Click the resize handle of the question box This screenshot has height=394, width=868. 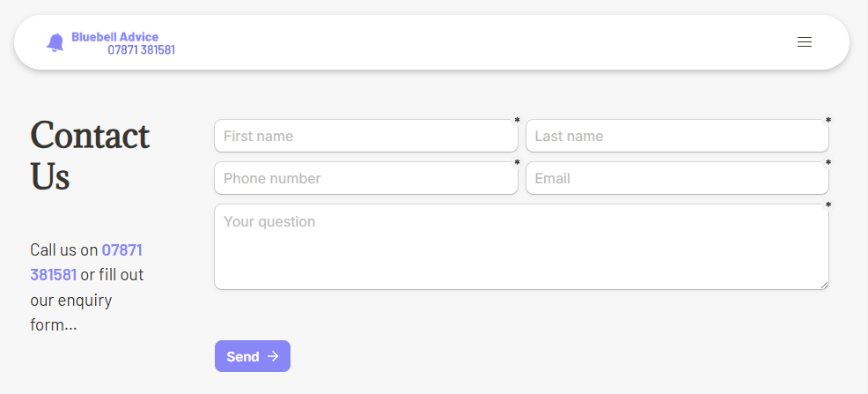point(824,284)
